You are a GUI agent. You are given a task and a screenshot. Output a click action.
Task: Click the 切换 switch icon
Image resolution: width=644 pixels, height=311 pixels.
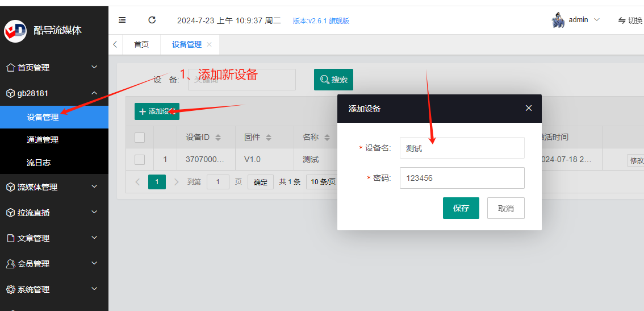pos(622,20)
